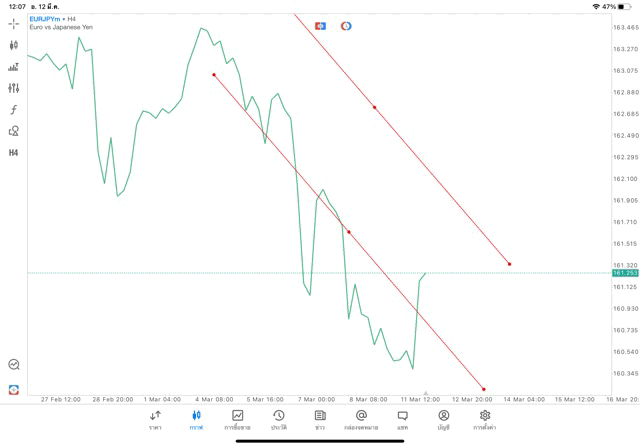640x447 pixels.
Task: Open the indicators function icon
Action: click(13, 110)
